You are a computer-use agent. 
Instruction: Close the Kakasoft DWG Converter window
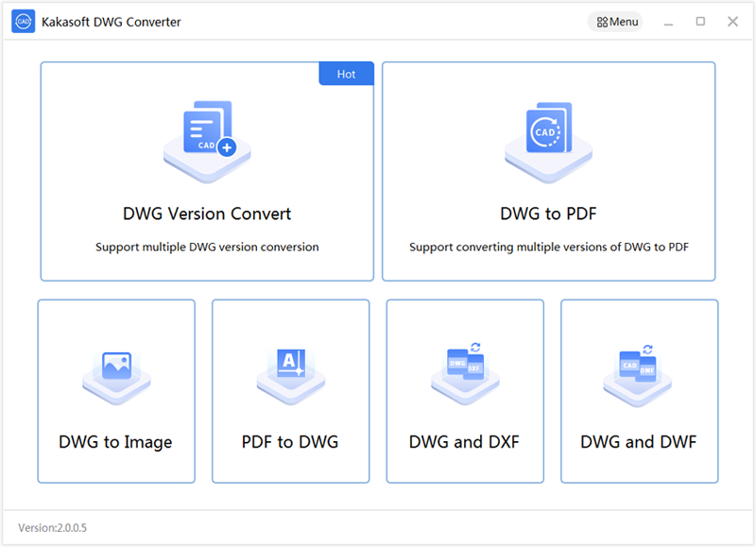(x=733, y=22)
